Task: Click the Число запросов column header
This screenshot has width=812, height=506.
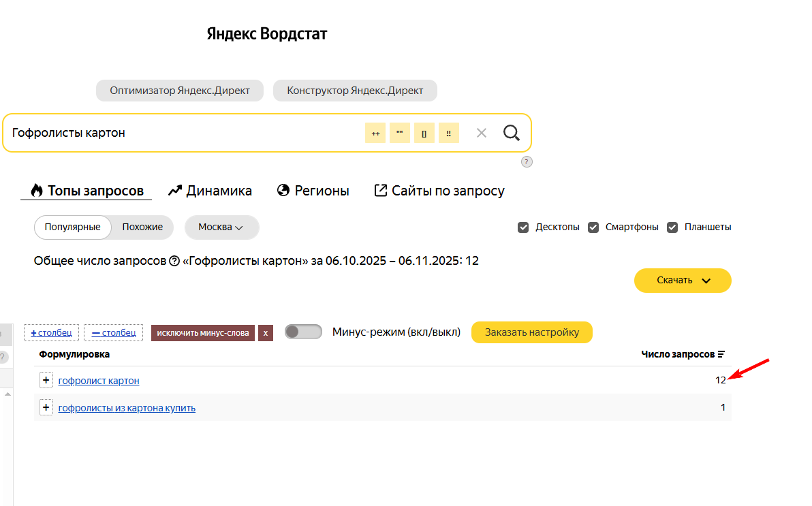Action: pyautogui.click(x=677, y=354)
